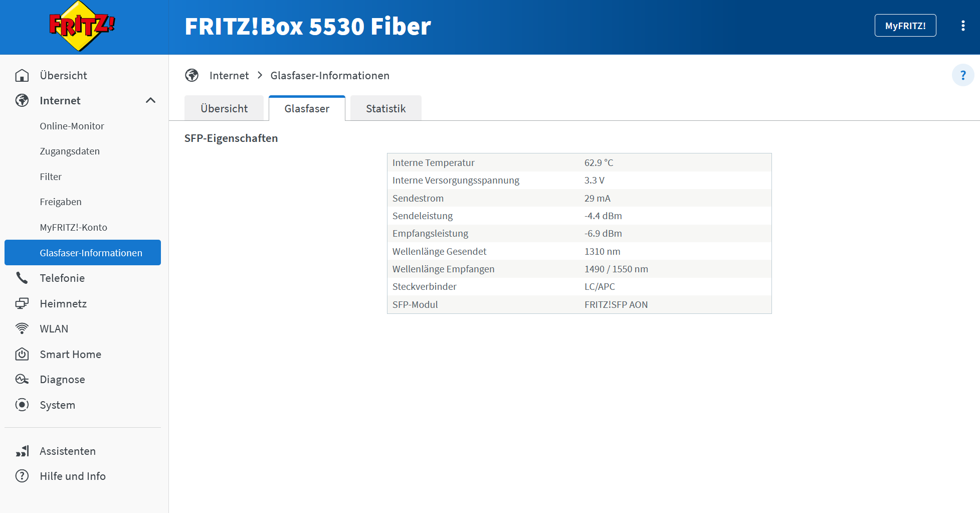Click the MyFRITZ! button
Image resolution: width=980 pixels, height=513 pixels.
905,26
